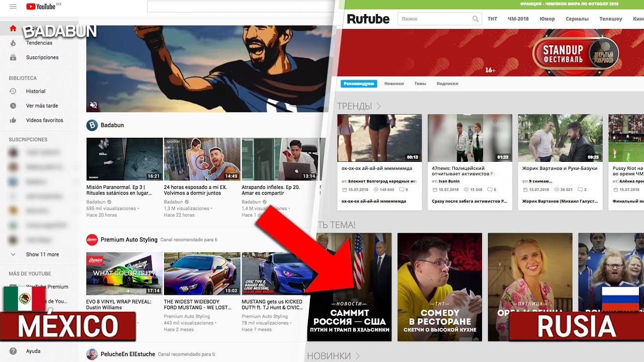This screenshot has height=362, width=644.
Task: Open Ayuda help page
Action: 33,351
